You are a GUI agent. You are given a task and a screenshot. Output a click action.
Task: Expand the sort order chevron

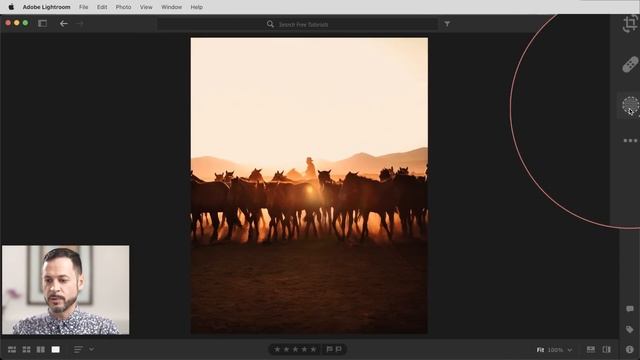tap(91, 349)
